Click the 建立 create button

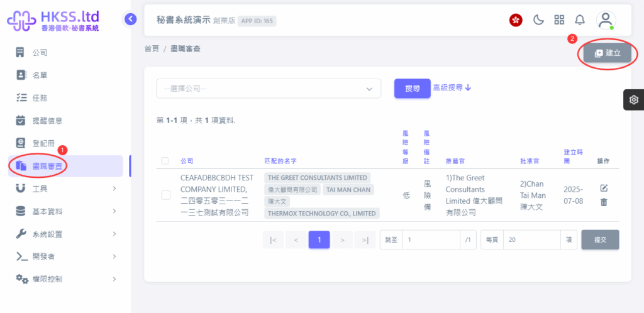(x=608, y=53)
